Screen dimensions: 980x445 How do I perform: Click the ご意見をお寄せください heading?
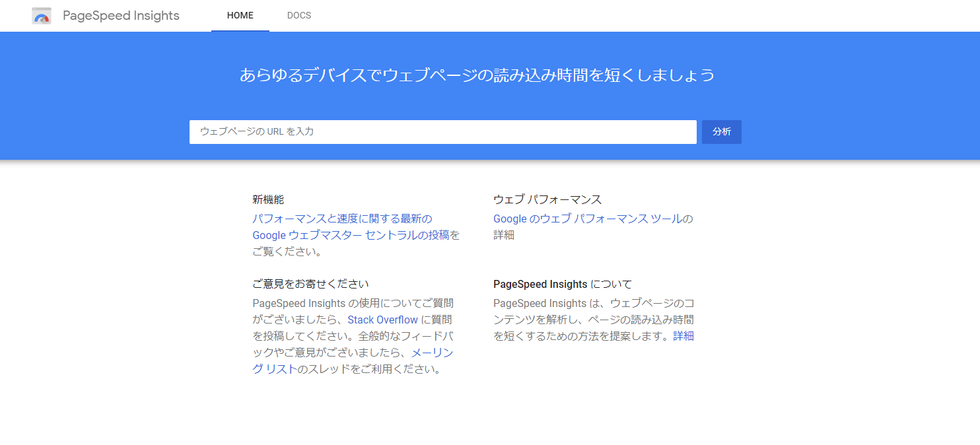[310, 284]
